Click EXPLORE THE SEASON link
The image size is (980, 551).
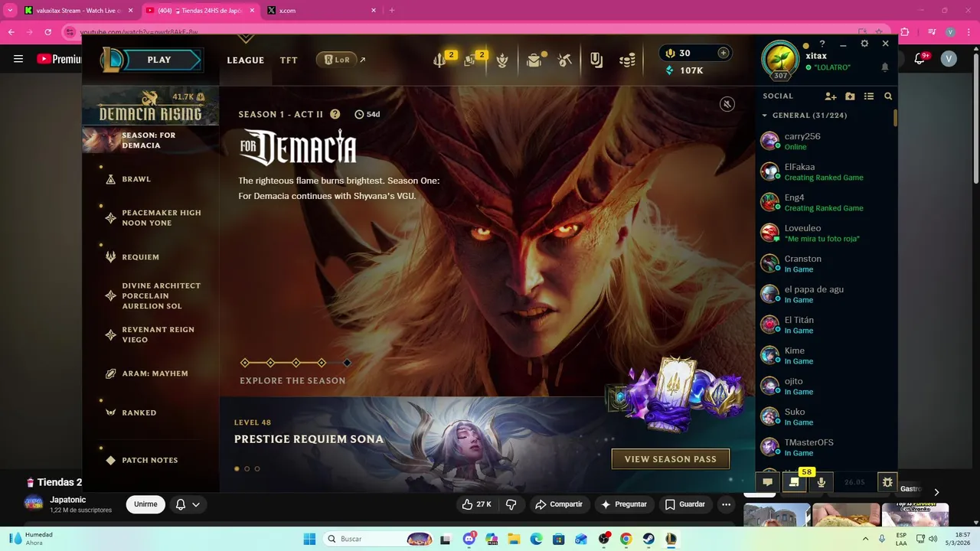(292, 380)
